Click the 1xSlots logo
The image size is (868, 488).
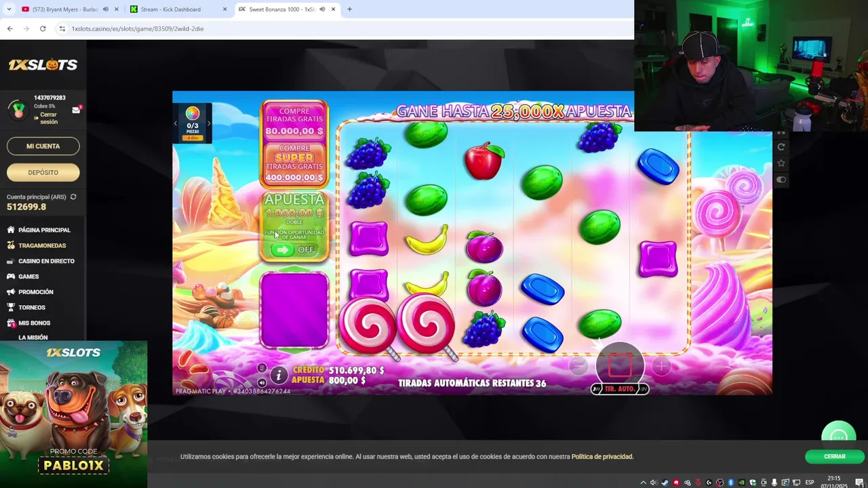pos(43,64)
